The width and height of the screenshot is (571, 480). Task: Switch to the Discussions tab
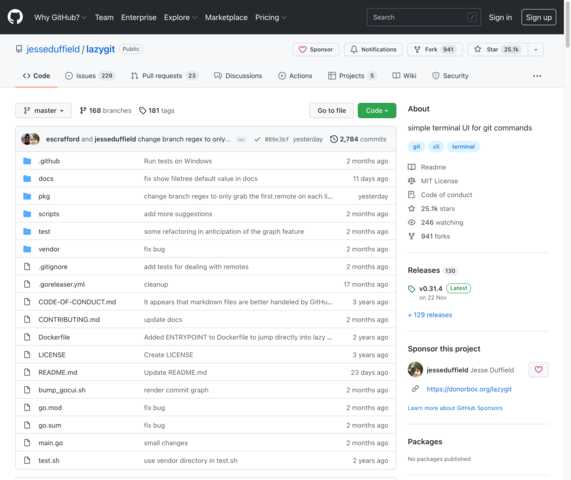pyautogui.click(x=238, y=76)
